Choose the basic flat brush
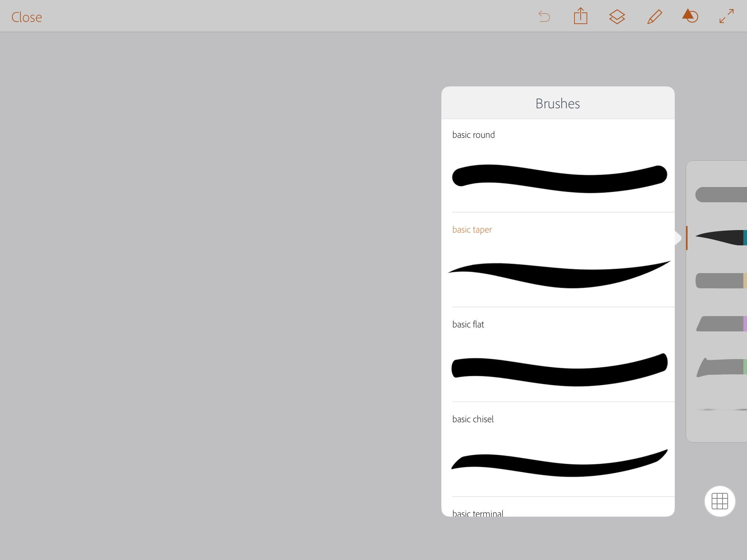Screen dimensions: 747x560 pos(558,354)
